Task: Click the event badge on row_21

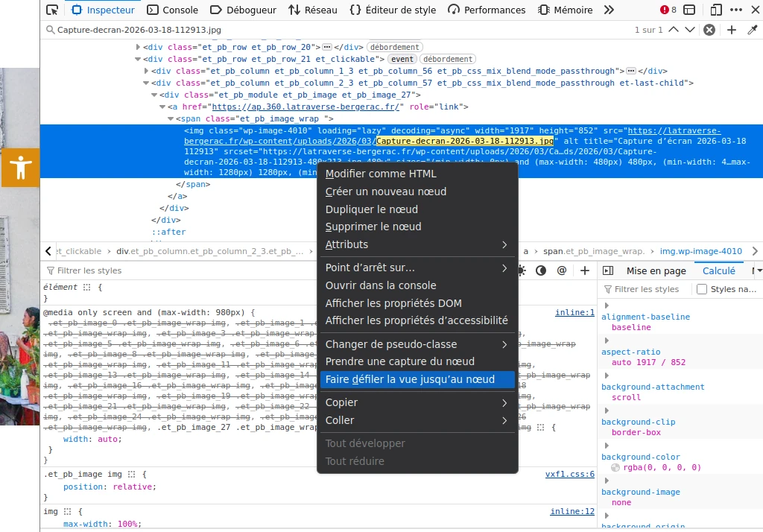Action: point(402,59)
